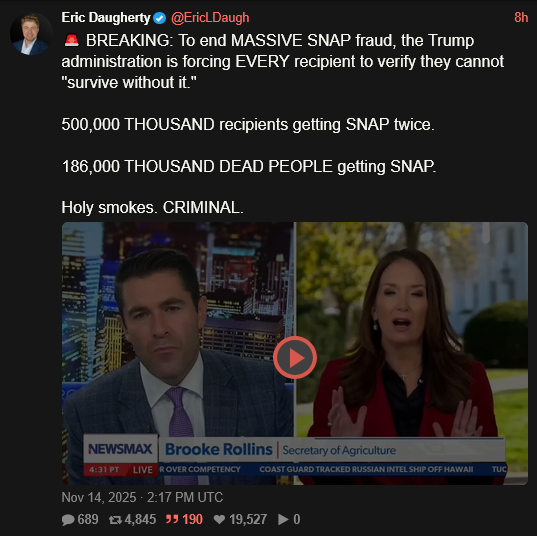Click the red quote marks icon

pos(172,519)
